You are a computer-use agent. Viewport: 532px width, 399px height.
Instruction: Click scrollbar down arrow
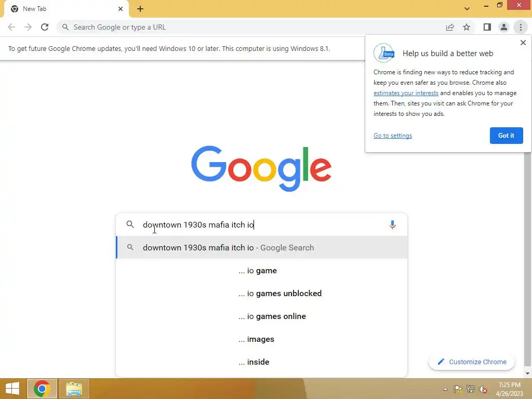527,374
